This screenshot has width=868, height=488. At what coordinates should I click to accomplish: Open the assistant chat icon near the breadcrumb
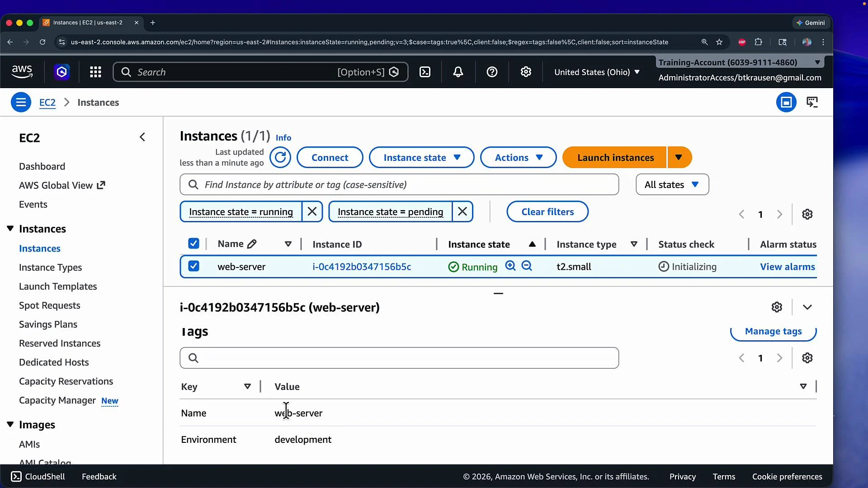coord(812,102)
